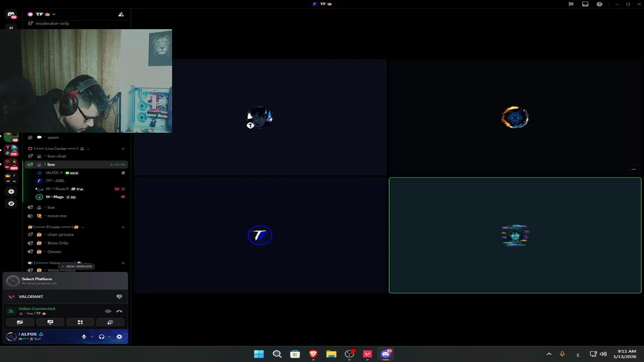The height and width of the screenshot is (362, 644).
Task: Open Windows taskbar search
Action: pos(277,354)
